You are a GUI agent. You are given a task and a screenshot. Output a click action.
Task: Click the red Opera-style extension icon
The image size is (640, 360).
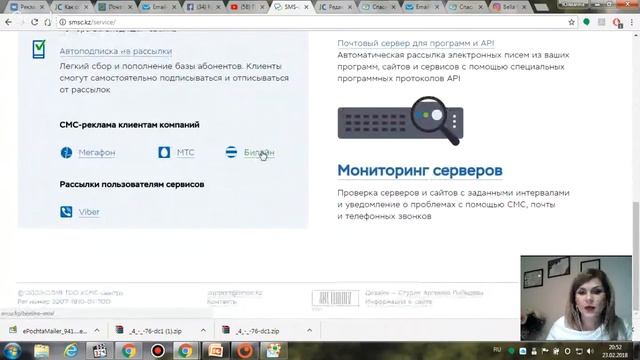click(x=617, y=22)
